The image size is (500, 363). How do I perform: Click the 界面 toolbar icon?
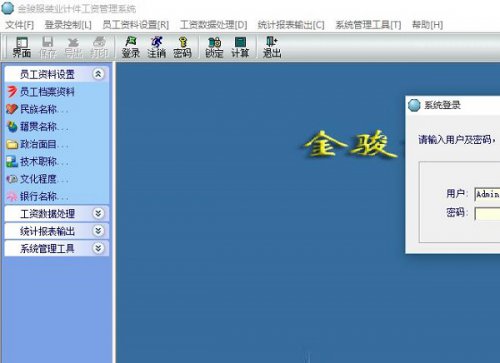22,47
